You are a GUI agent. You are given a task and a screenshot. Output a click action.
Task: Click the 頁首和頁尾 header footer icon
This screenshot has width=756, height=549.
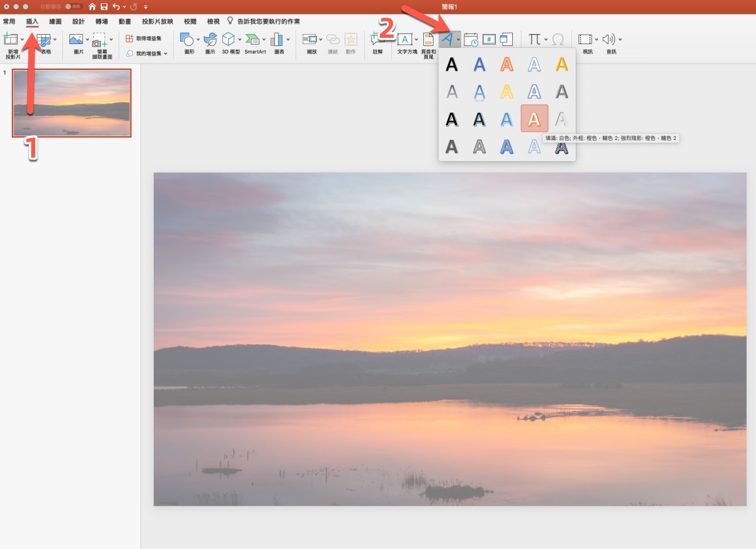coord(428,40)
